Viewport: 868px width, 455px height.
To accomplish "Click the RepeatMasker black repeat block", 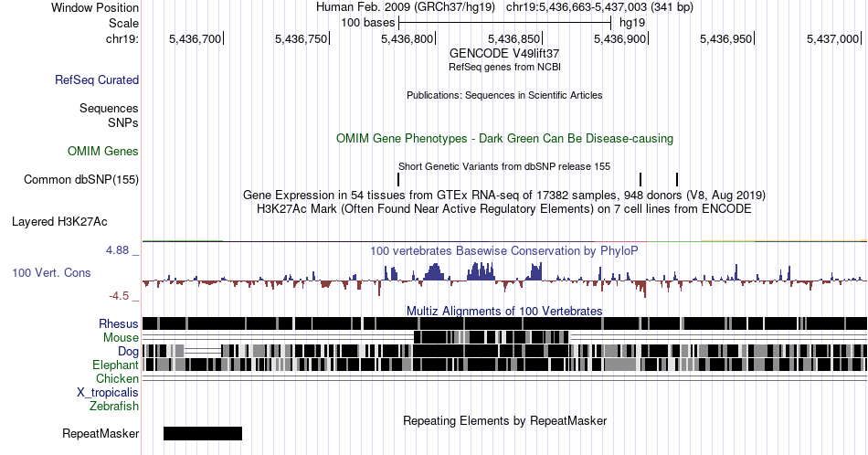I will [203, 433].
